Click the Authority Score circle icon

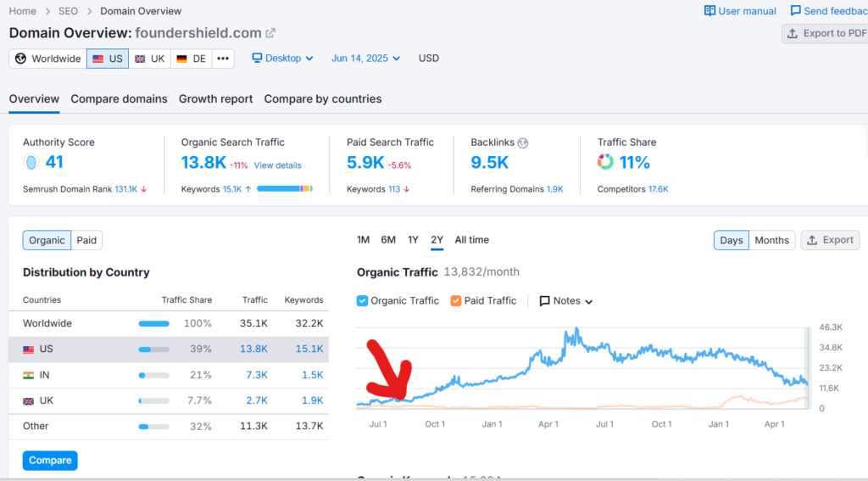click(x=31, y=162)
